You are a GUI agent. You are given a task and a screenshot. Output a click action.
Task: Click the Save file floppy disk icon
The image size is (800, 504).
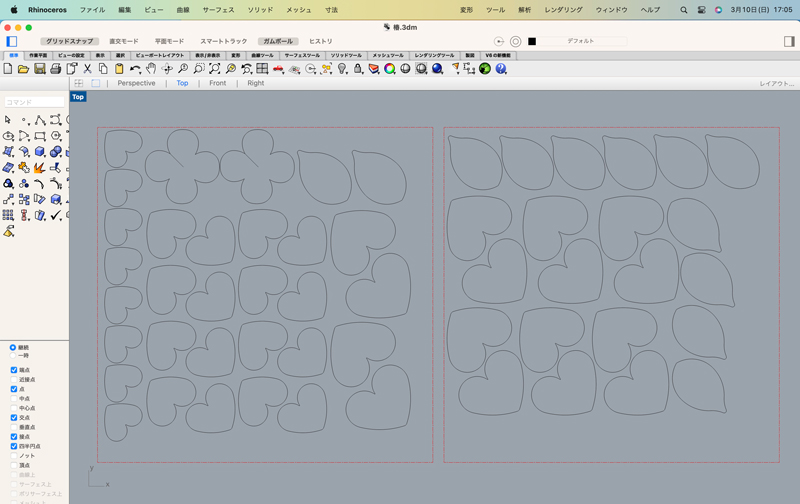(x=39, y=69)
